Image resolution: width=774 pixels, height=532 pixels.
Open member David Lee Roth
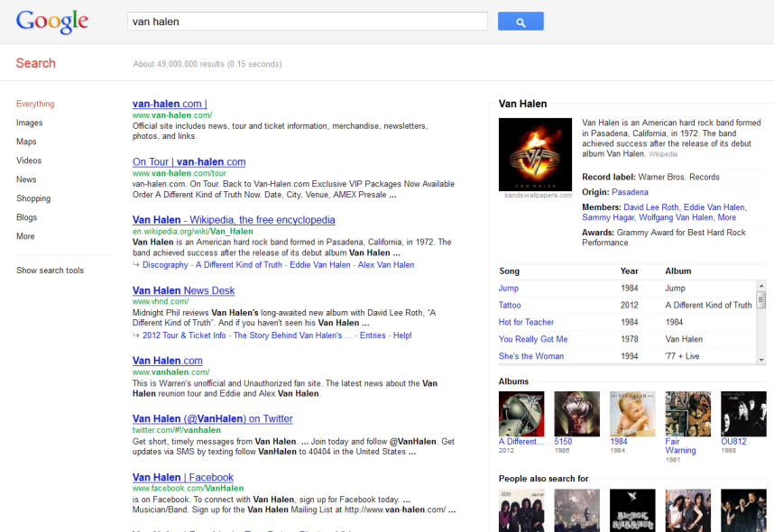click(650, 207)
